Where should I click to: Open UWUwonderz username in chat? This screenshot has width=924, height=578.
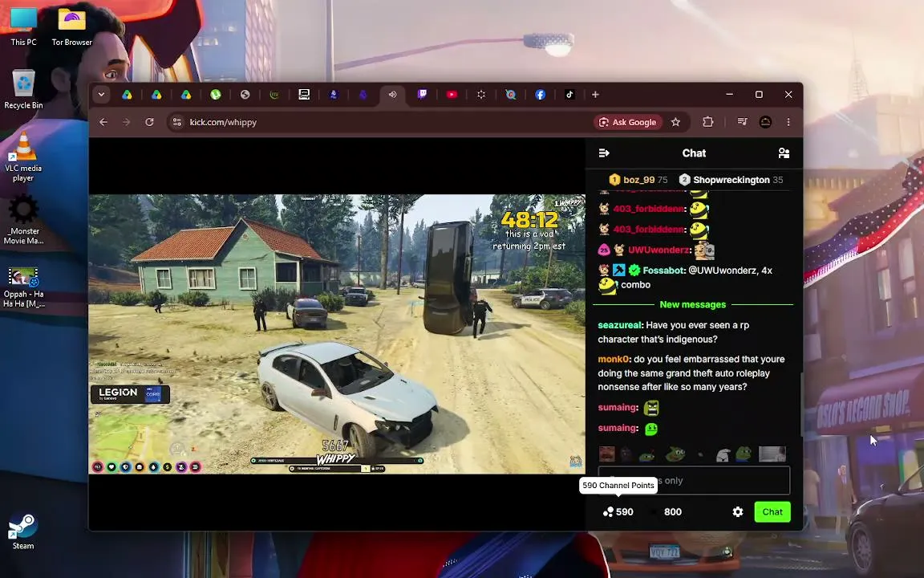click(x=659, y=250)
